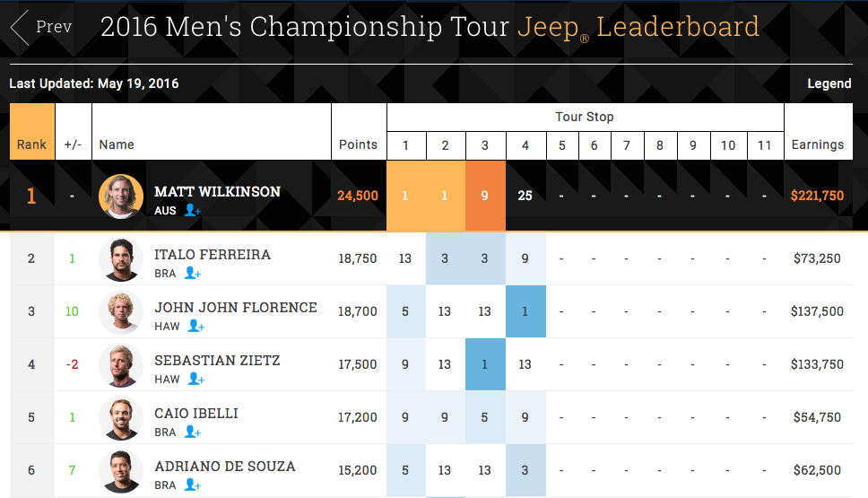The image size is (868, 498).
Task: Open Italo Ferreira's athlete profile name
Action: tap(213, 255)
